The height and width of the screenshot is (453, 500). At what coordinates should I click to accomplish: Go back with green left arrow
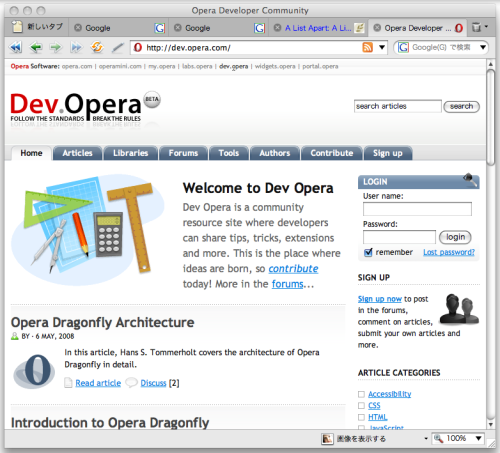point(36,48)
